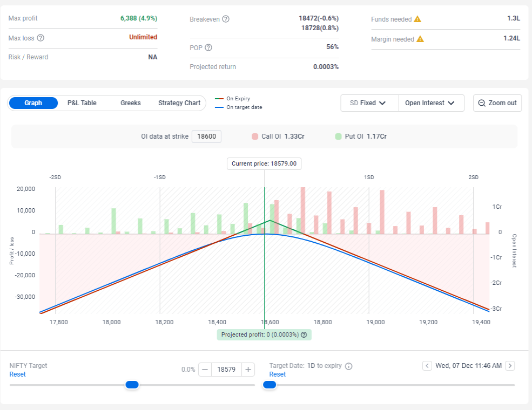Viewport: 532px width, 410px height.
Task: Switch to the P&L Table tab
Action: (82, 103)
